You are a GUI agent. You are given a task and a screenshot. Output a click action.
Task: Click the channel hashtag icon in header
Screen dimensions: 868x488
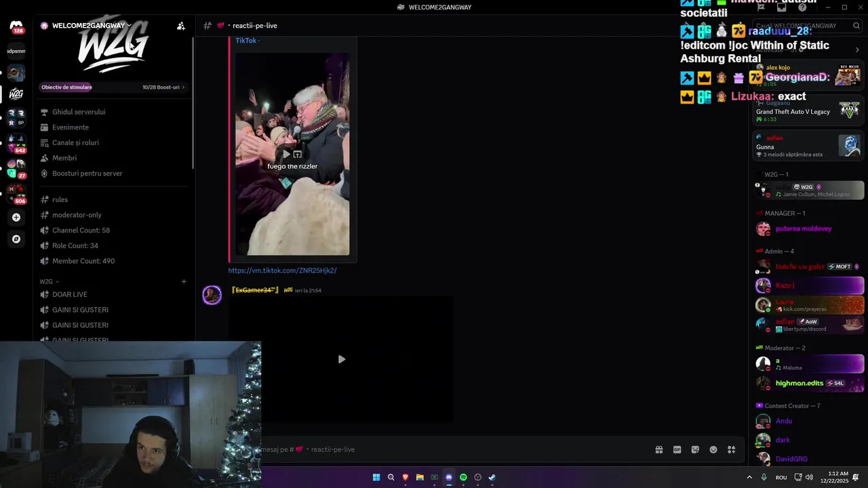pos(208,26)
